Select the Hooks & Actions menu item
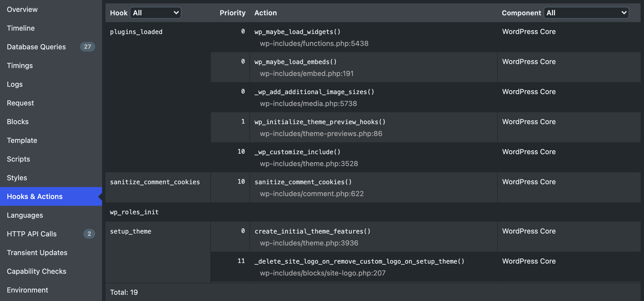The height and width of the screenshot is (301, 644). [x=35, y=196]
